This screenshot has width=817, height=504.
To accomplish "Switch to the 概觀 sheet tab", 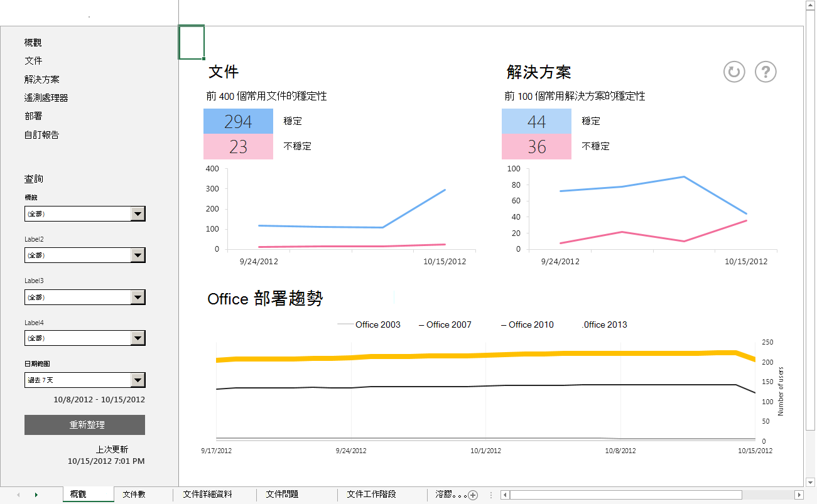I will coord(88,495).
